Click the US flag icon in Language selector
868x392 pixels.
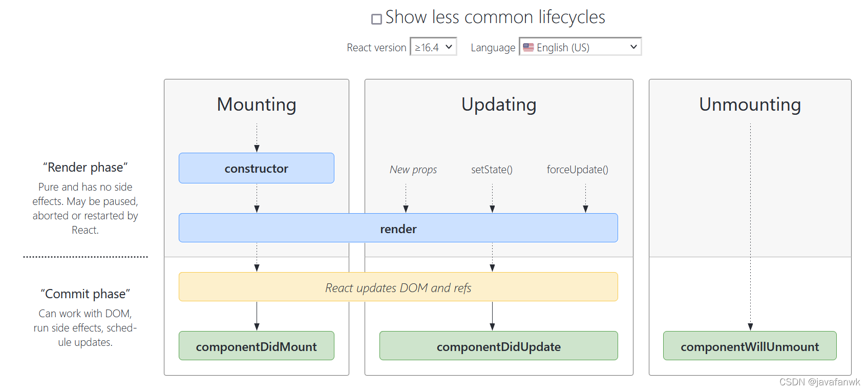[x=529, y=47]
